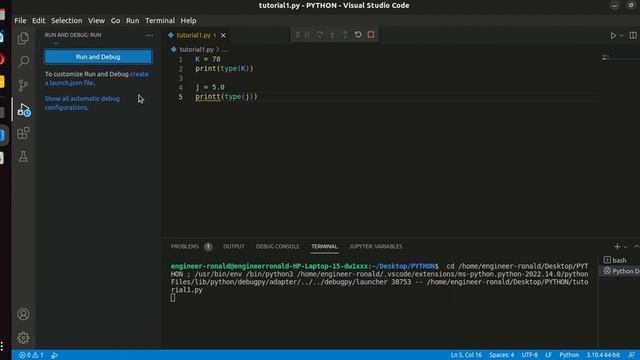Open the Terminal menu

pos(160,20)
